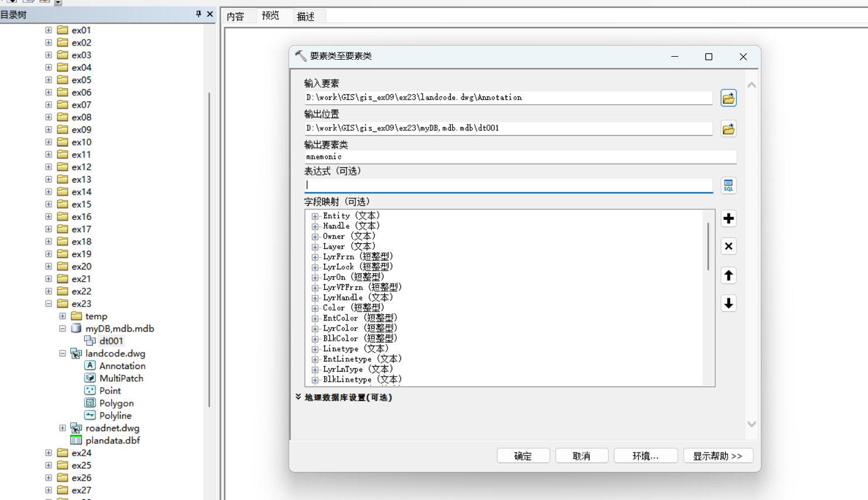Select the Annotation feature class icon
The width and height of the screenshot is (868, 500).
pyautogui.click(x=90, y=365)
